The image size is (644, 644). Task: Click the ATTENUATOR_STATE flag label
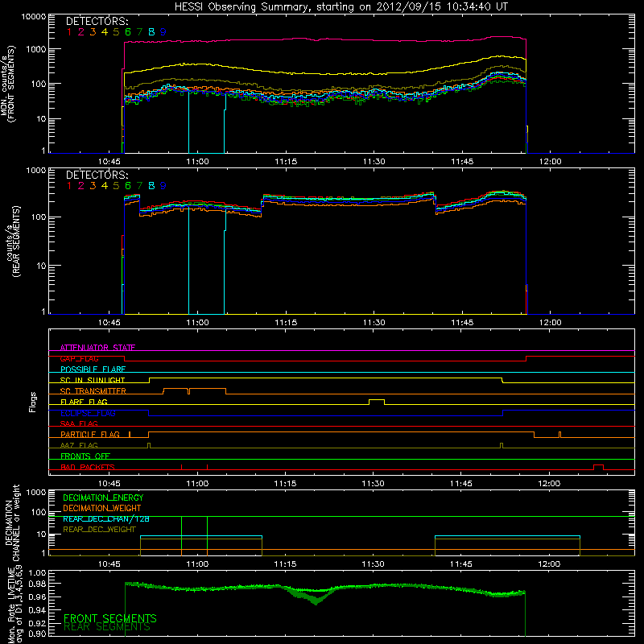tap(97, 348)
